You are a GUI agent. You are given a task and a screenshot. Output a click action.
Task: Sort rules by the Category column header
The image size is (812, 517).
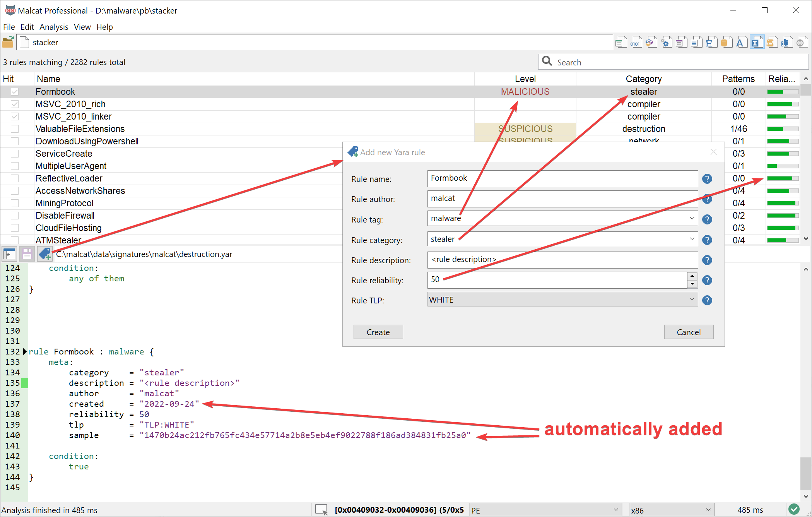644,79
